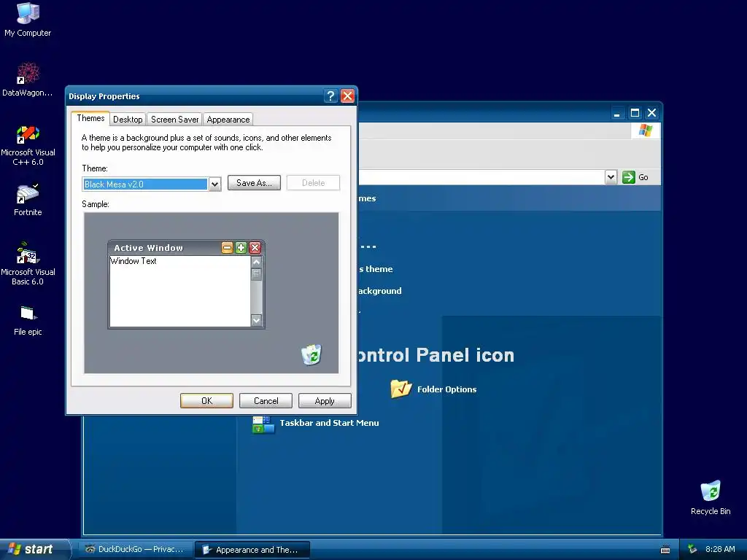Open My Computer desktop icon
747x560 pixels.
pyautogui.click(x=28, y=20)
